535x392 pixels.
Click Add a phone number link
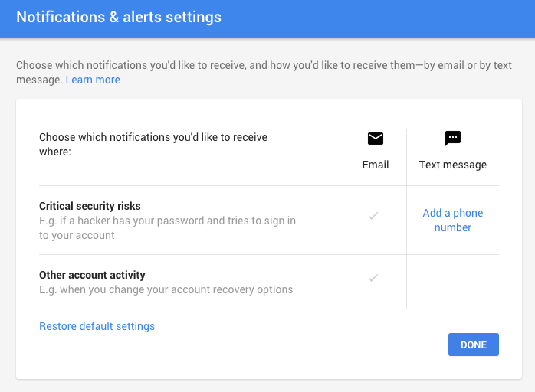(453, 220)
